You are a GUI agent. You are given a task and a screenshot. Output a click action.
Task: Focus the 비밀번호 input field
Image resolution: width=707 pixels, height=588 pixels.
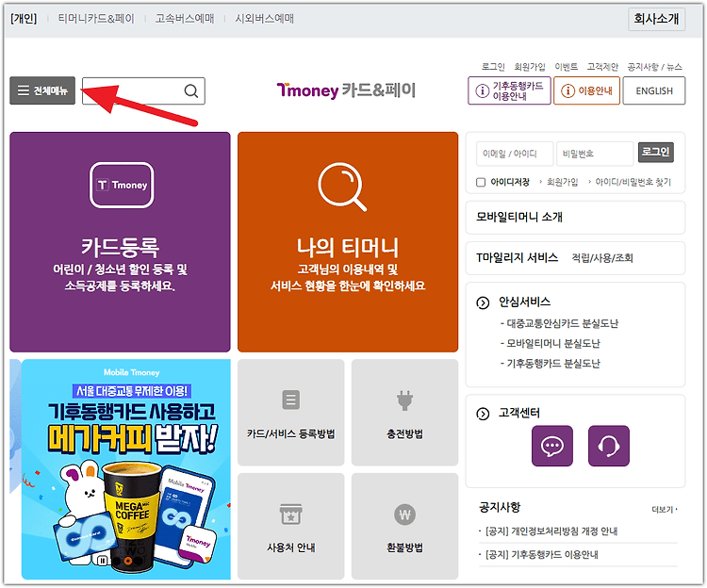click(x=595, y=154)
